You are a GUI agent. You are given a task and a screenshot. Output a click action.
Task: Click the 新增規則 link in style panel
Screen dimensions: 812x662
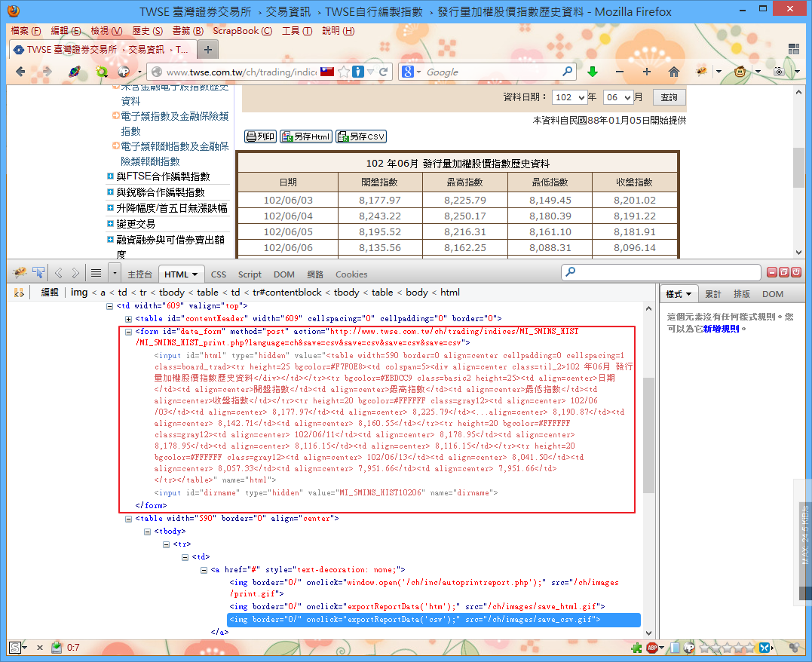coord(721,329)
